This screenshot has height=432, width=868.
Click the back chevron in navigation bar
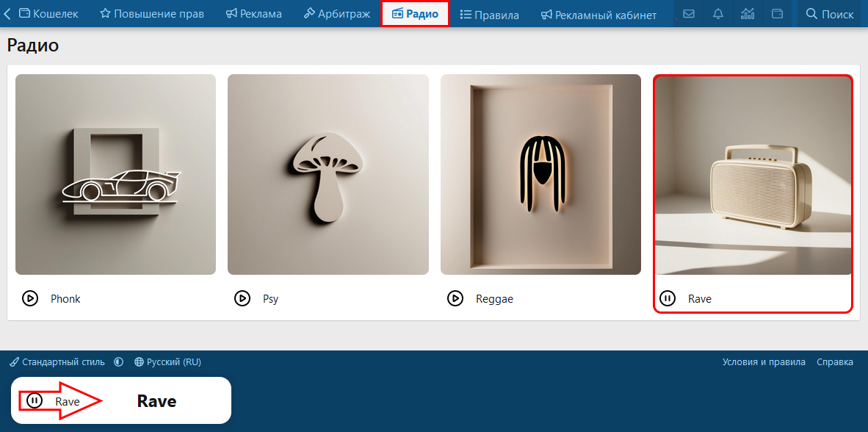pos(7,14)
